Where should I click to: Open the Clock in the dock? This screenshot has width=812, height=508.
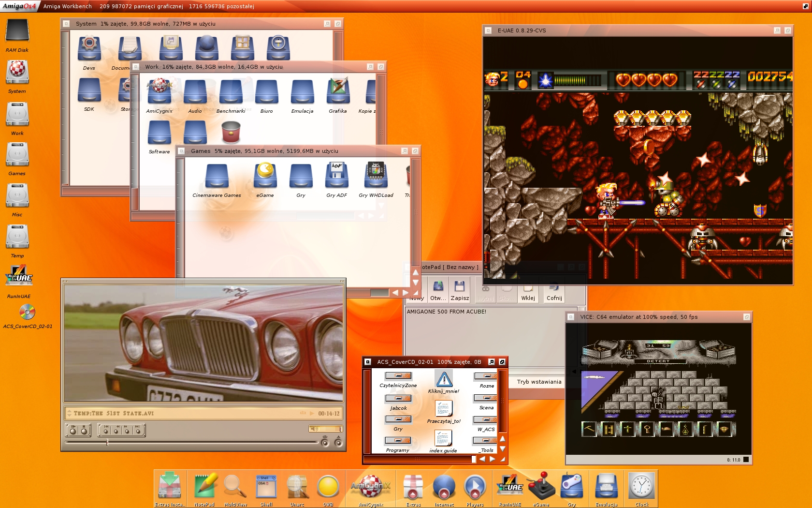point(641,486)
